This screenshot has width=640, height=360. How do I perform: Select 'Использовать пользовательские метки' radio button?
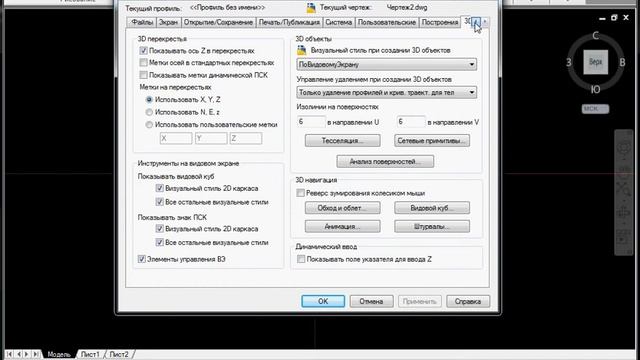[149, 124]
